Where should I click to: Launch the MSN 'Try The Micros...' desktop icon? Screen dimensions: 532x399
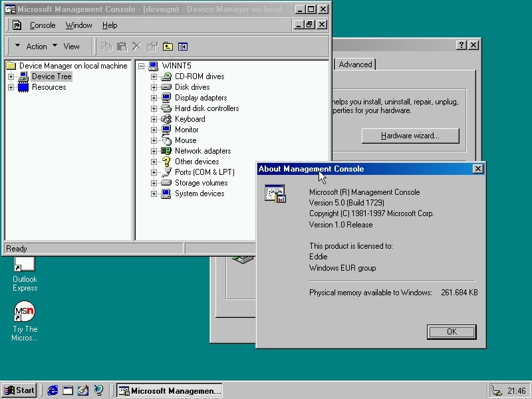pyautogui.click(x=25, y=311)
